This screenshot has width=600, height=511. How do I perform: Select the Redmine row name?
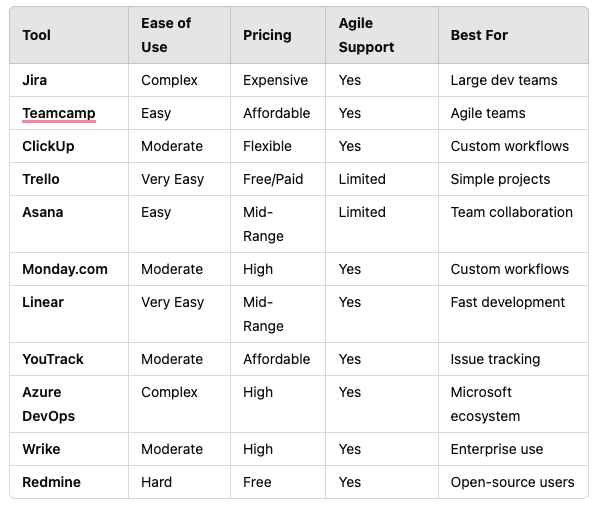[x=51, y=482]
